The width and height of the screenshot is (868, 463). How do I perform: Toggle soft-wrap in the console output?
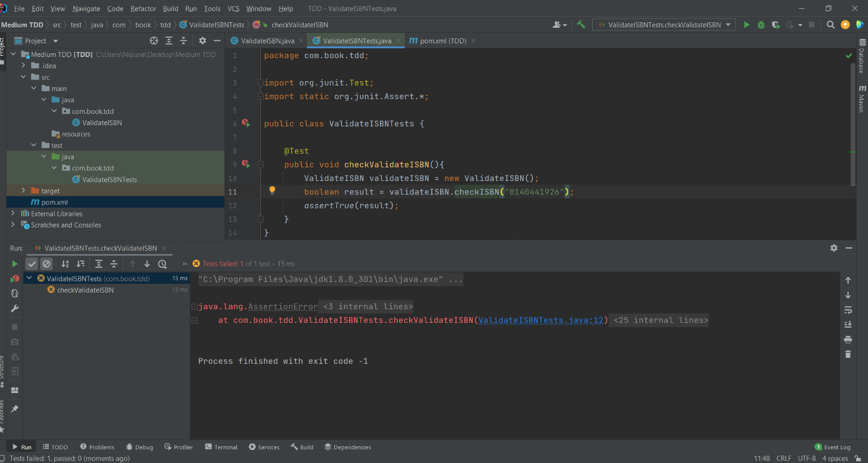[x=848, y=309]
